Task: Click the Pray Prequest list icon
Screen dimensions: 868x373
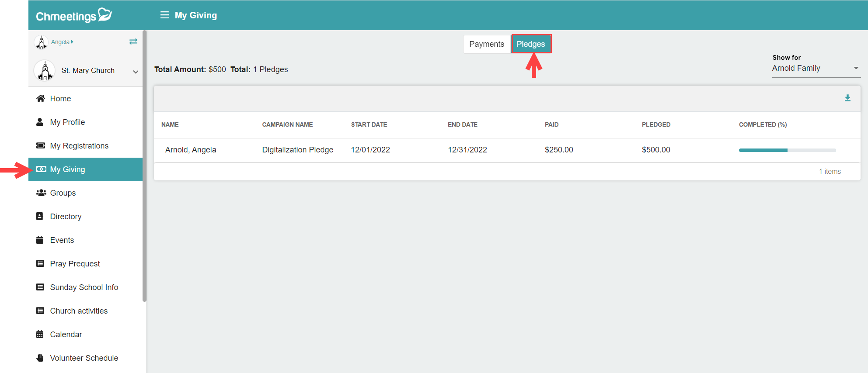Action: (40, 263)
